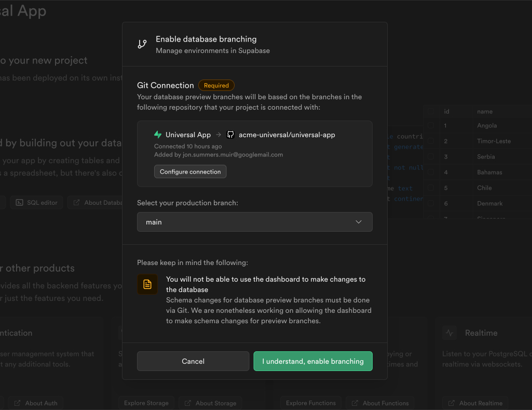Click Realtime card heading in background
Screen dimensions: 532x410
point(481,333)
